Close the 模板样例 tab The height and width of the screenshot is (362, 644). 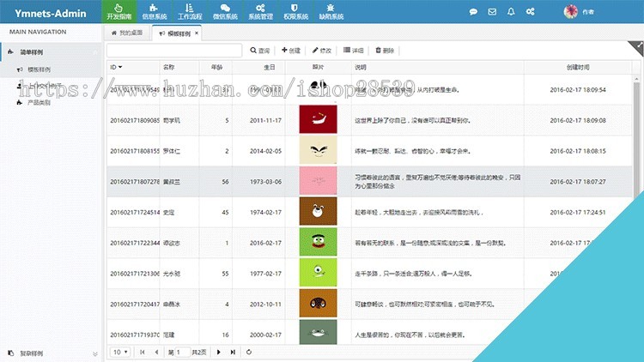(197, 33)
